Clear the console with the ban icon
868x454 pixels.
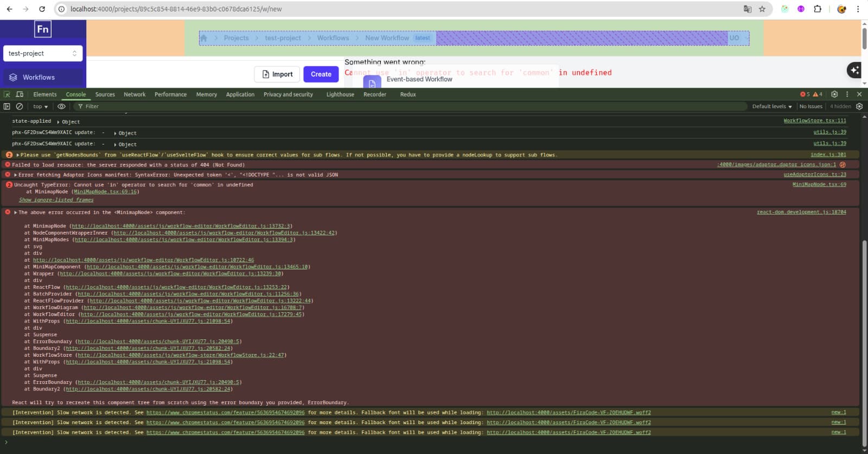pos(20,106)
